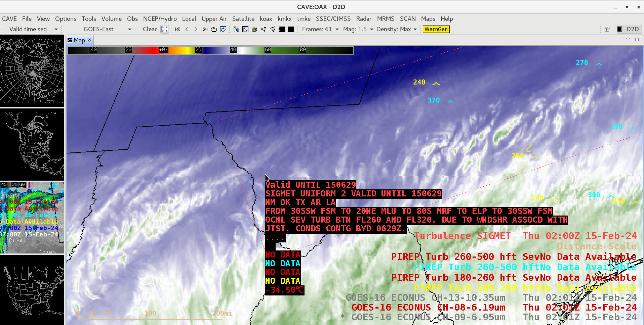Click the three-dots point tool icon
The image size is (644, 325).
tap(264, 29)
